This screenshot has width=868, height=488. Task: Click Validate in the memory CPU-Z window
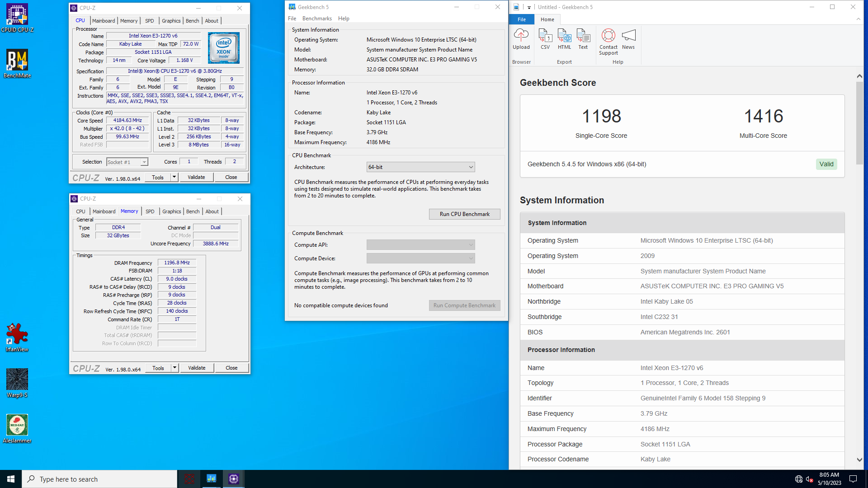point(197,368)
